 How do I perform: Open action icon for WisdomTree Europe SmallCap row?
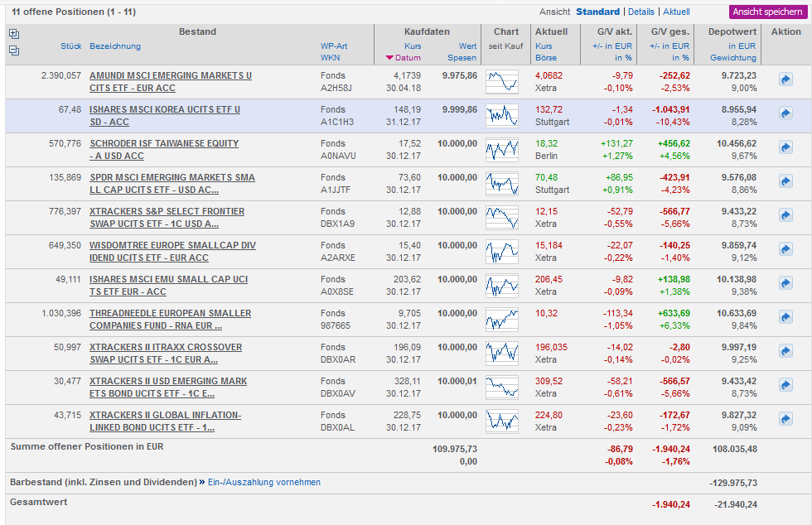(x=785, y=249)
